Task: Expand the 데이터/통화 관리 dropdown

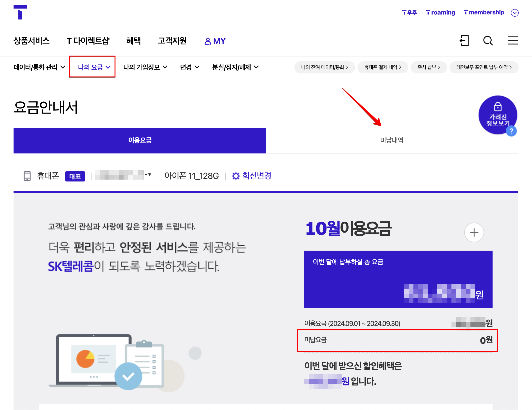Action: [39, 67]
